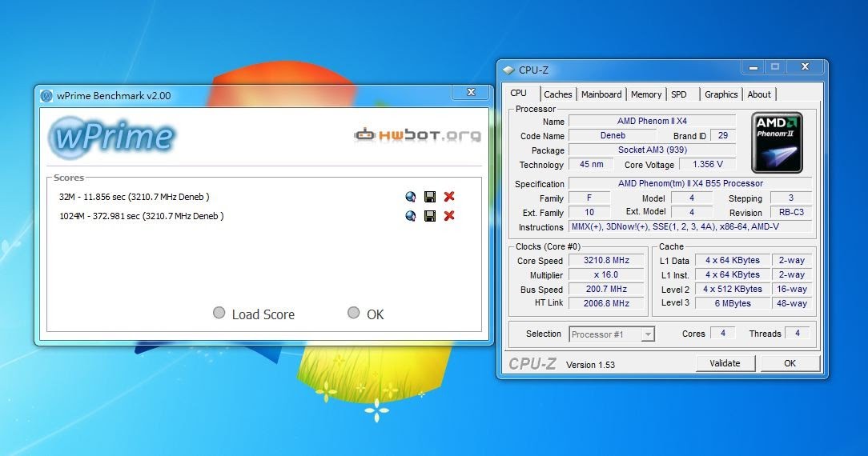This screenshot has height=456, width=868.
Task: Click the Technology value 45 nm
Action: (x=591, y=164)
